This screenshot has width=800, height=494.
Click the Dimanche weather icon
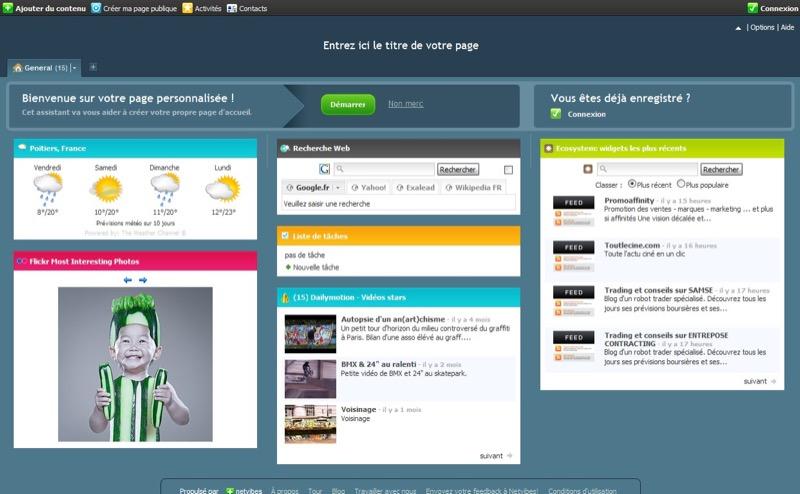[x=164, y=189]
